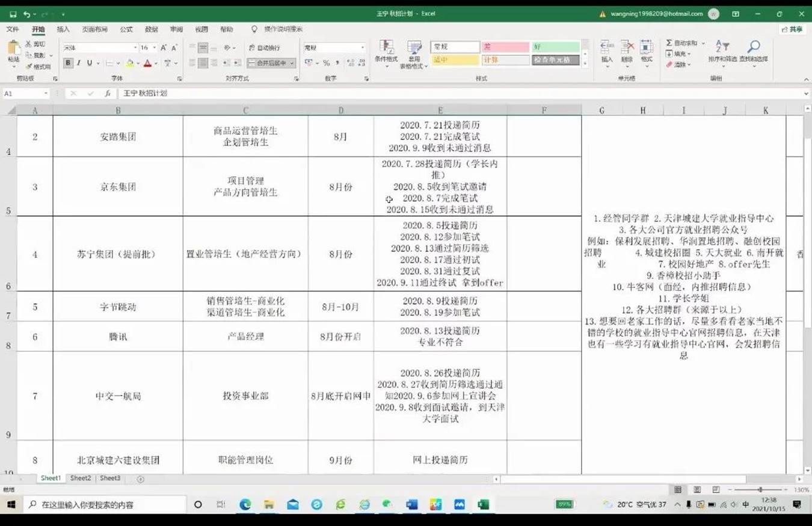
Task: Switch to 数据 ribbon tab
Action: [x=152, y=29]
